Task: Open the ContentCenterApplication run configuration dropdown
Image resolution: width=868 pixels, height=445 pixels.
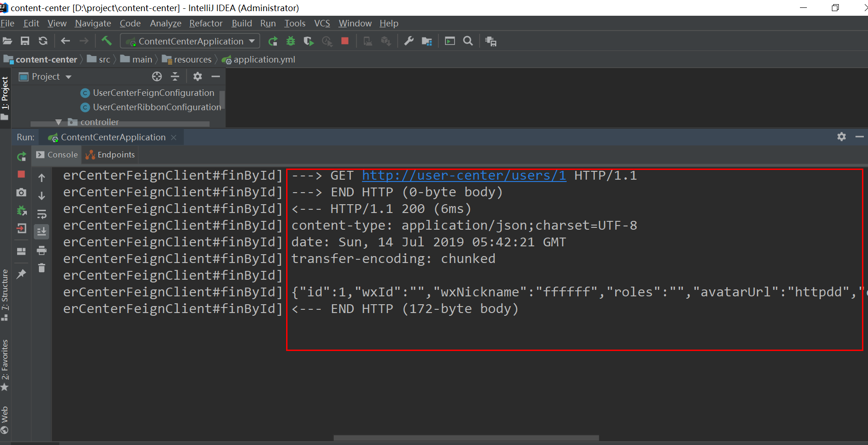Action: click(x=190, y=41)
